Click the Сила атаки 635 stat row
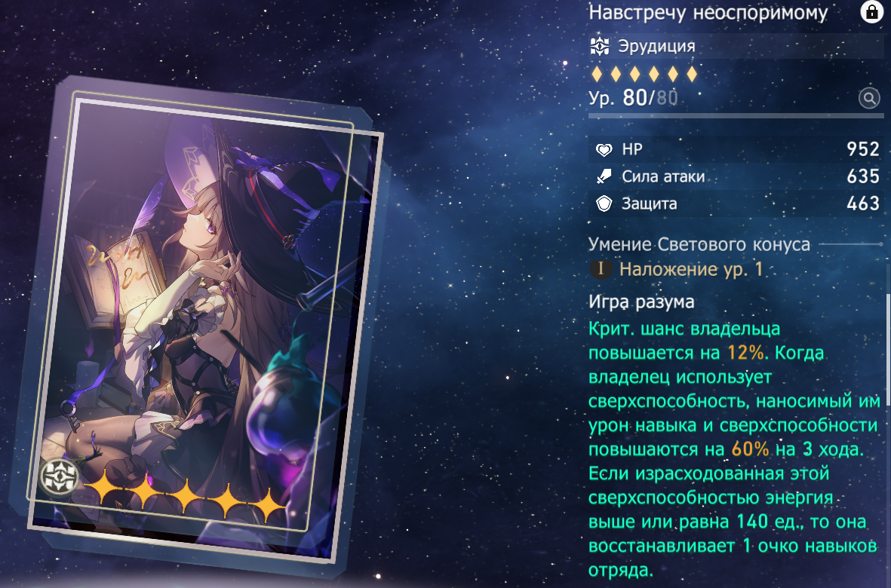 736,176
